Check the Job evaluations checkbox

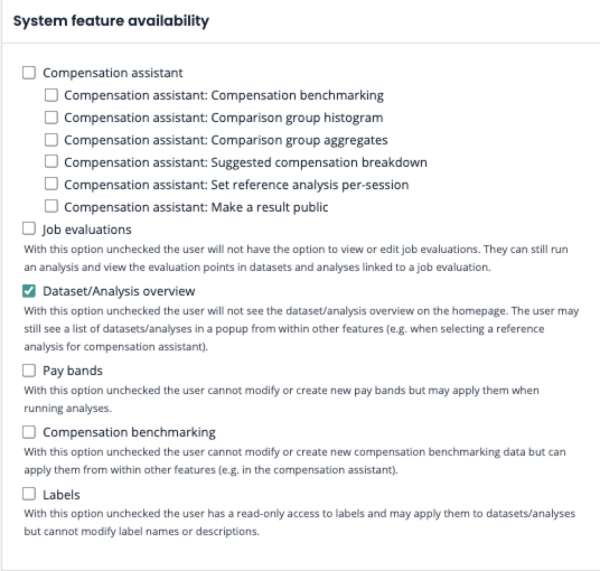click(x=29, y=230)
